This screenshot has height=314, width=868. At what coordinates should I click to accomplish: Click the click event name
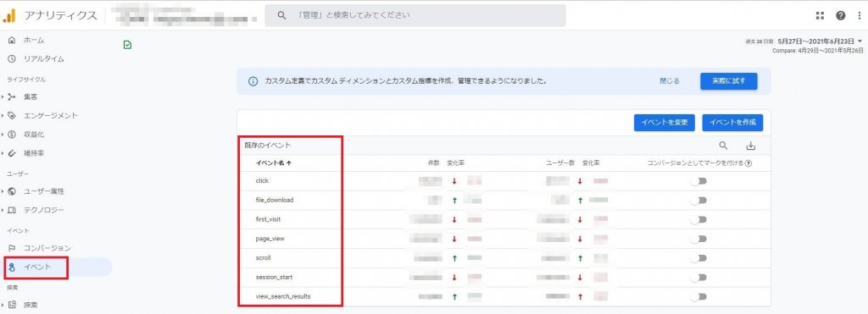(263, 181)
